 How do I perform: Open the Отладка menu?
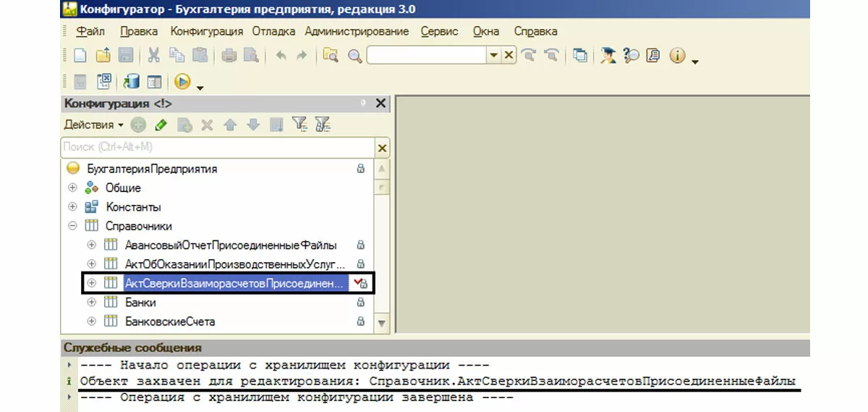click(x=273, y=31)
